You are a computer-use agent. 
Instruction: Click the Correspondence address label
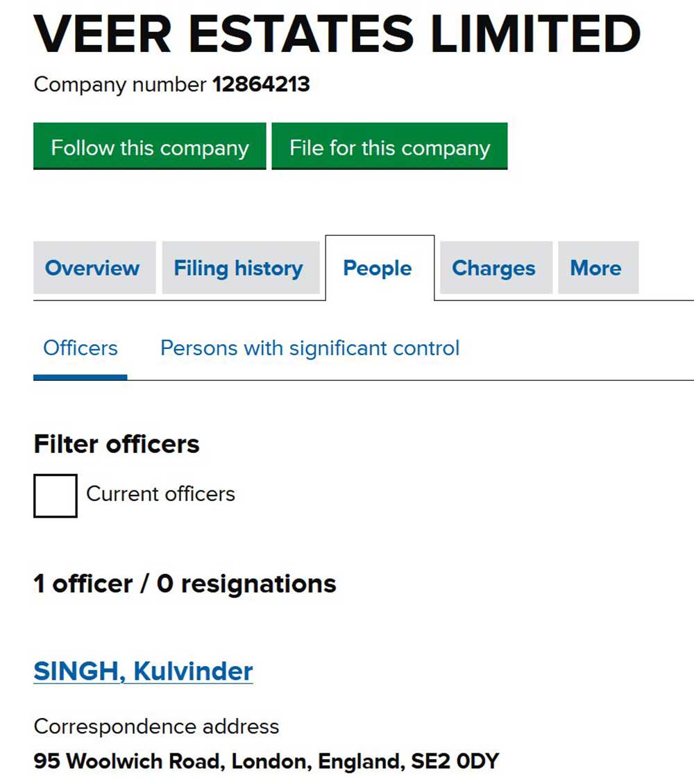[156, 726]
